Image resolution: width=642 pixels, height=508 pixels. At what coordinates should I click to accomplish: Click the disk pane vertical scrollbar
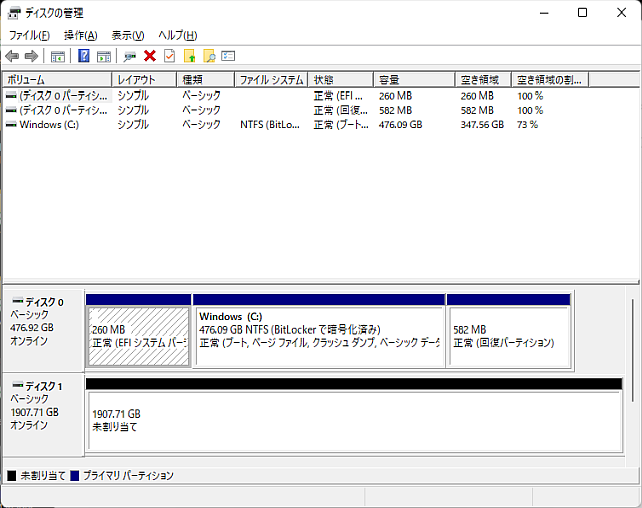tap(633, 350)
